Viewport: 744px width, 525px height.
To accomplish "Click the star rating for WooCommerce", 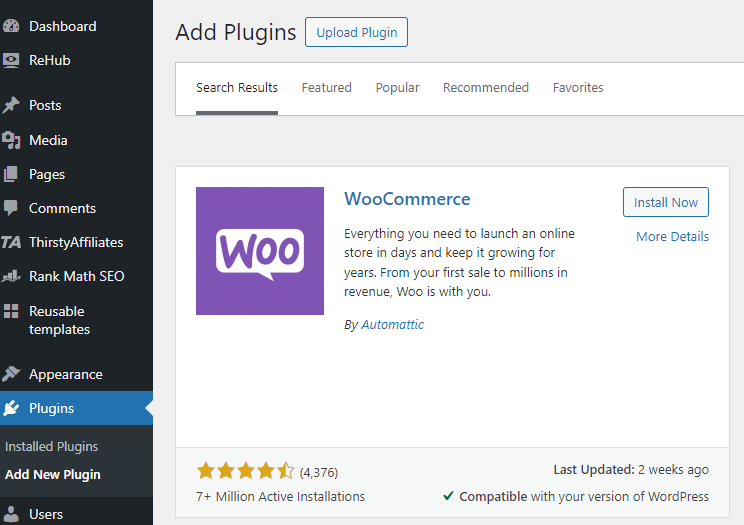I will pos(246,471).
